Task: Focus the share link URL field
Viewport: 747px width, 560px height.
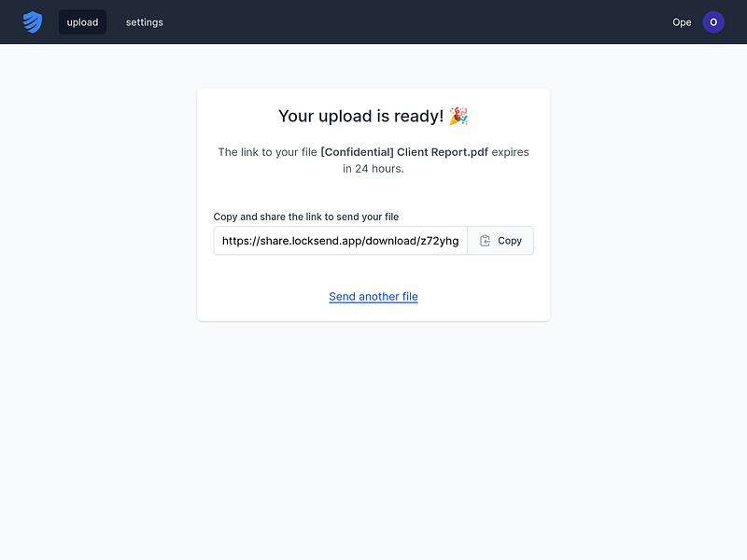Action: pos(340,241)
